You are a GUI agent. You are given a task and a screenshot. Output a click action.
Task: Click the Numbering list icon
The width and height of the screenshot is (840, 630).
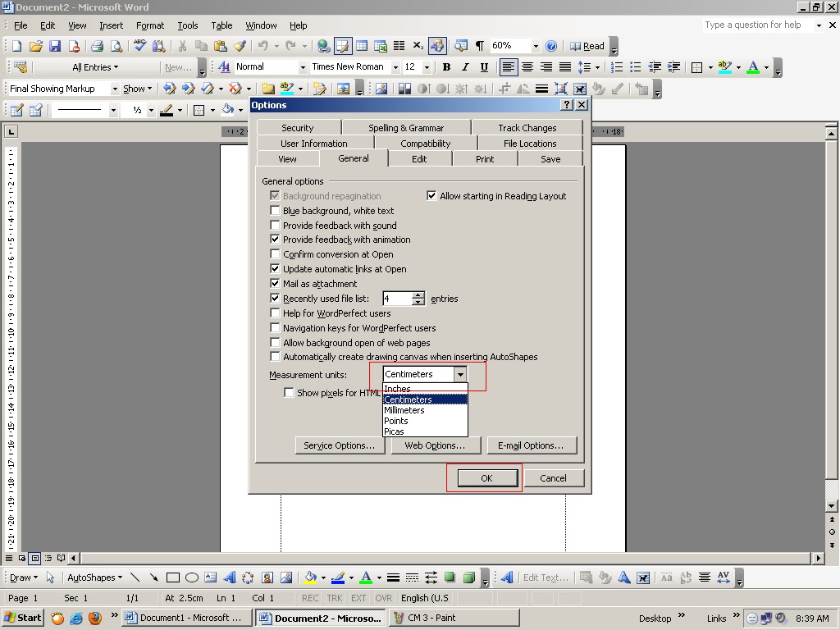coord(617,67)
